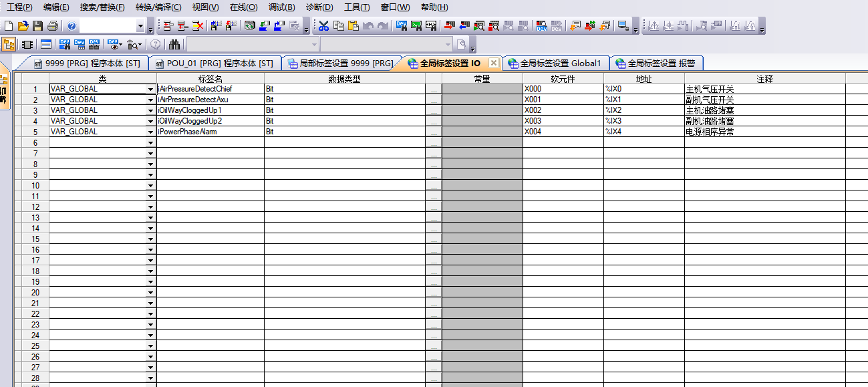868x387 pixels.
Task: Close the 全局标签设置 IO tab
Action: point(494,63)
